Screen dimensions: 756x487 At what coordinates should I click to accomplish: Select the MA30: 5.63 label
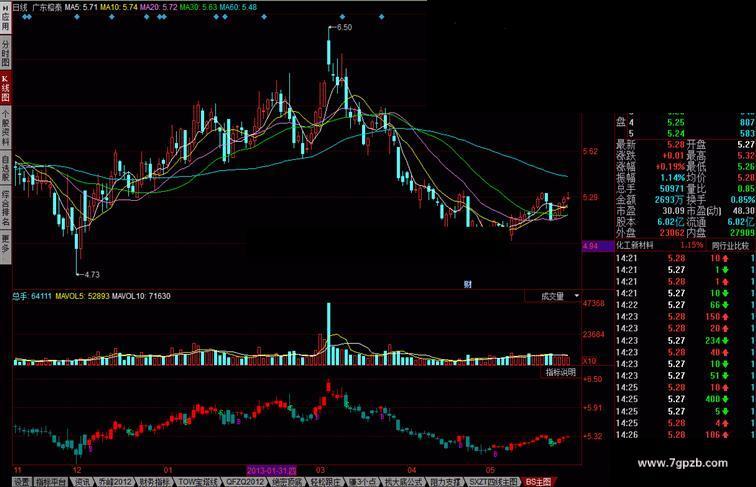click(198, 7)
